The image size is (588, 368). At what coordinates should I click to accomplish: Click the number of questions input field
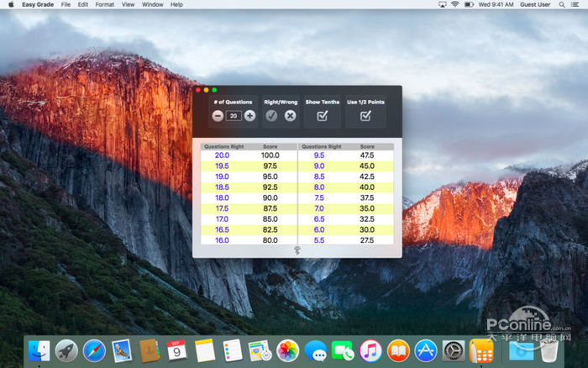point(234,116)
